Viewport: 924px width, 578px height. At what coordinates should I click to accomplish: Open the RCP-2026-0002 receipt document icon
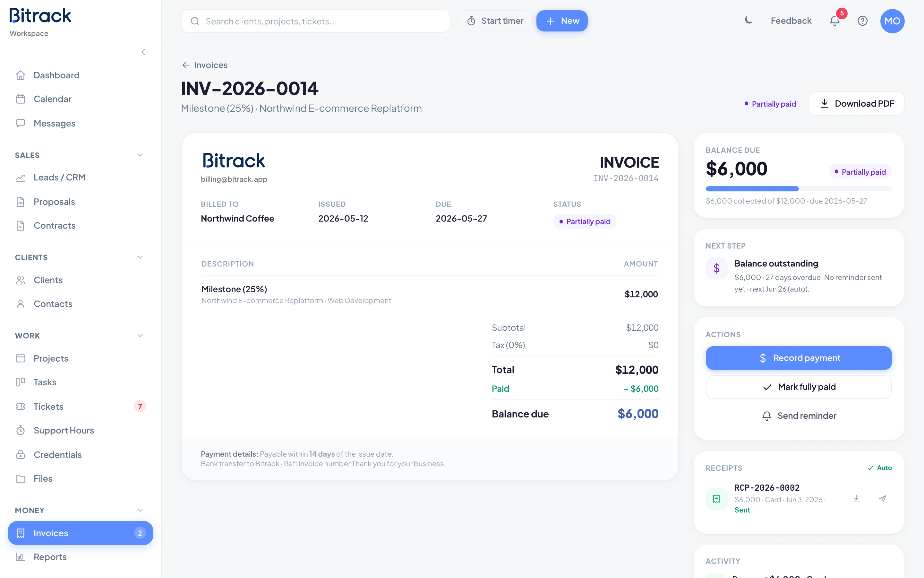click(716, 498)
